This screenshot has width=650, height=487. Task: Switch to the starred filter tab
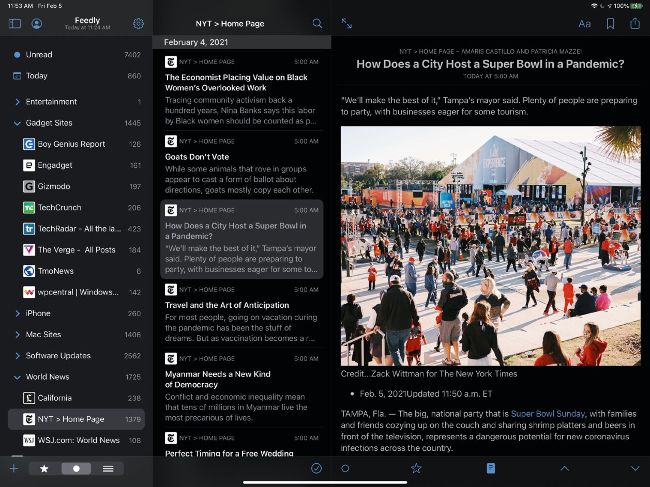pos(43,468)
